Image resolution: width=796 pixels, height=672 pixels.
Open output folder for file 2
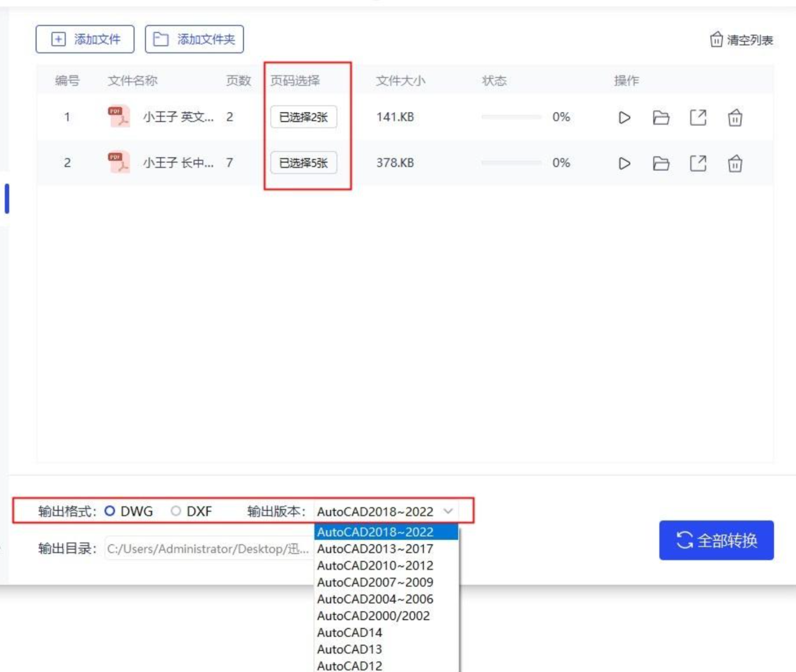pos(661,163)
